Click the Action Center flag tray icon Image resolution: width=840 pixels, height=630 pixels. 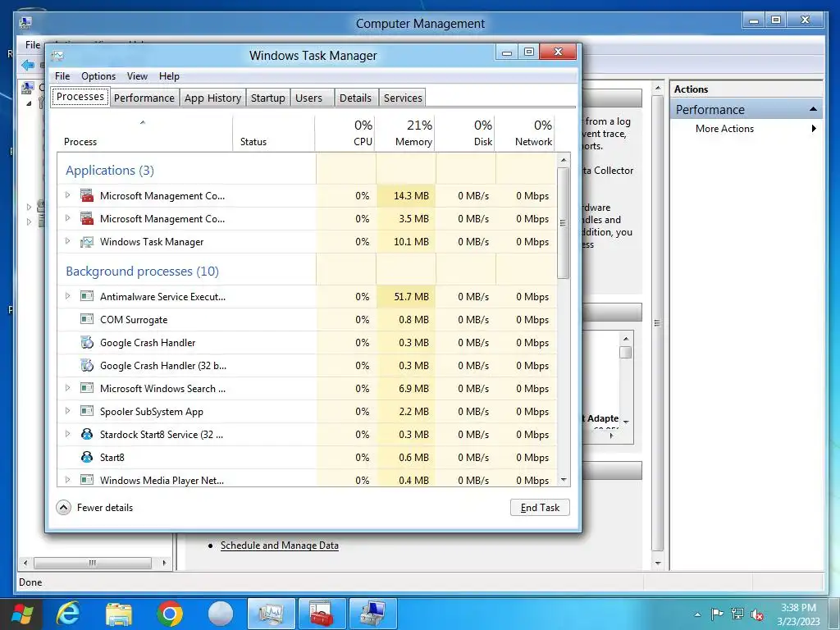[717, 614]
